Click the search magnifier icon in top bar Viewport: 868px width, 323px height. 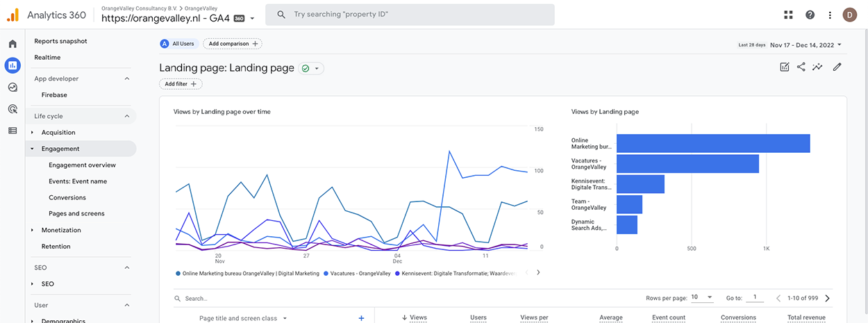click(281, 15)
